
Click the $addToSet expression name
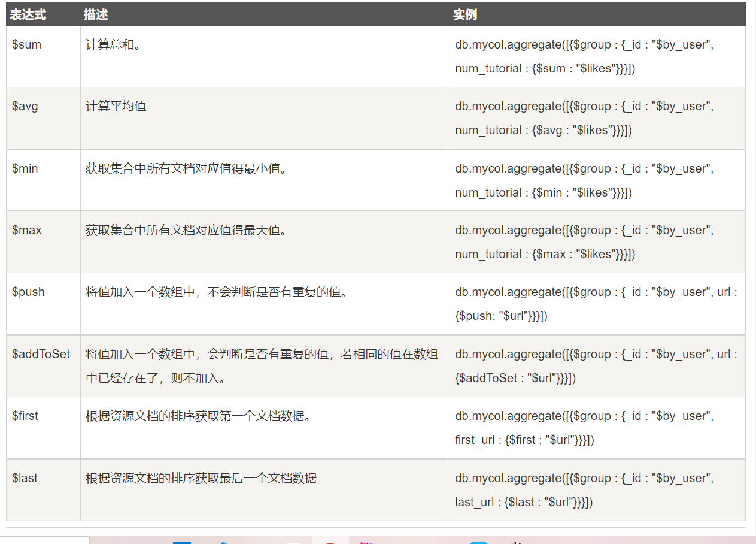pyautogui.click(x=41, y=355)
